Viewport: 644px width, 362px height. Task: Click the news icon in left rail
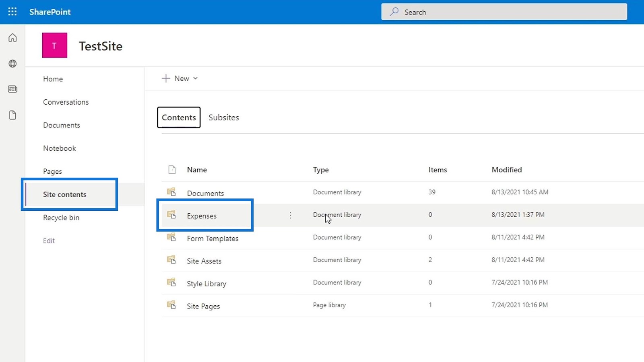click(x=12, y=89)
